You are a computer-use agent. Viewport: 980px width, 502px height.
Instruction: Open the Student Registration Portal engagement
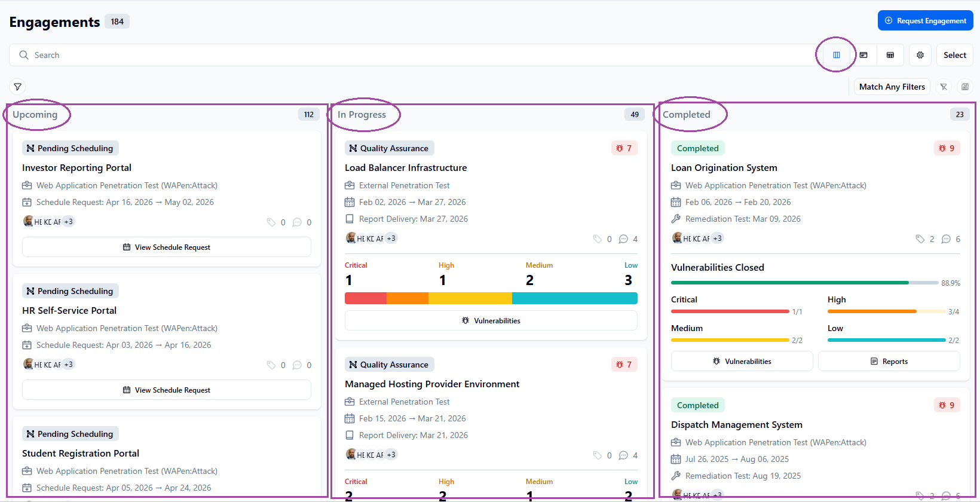pos(81,454)
